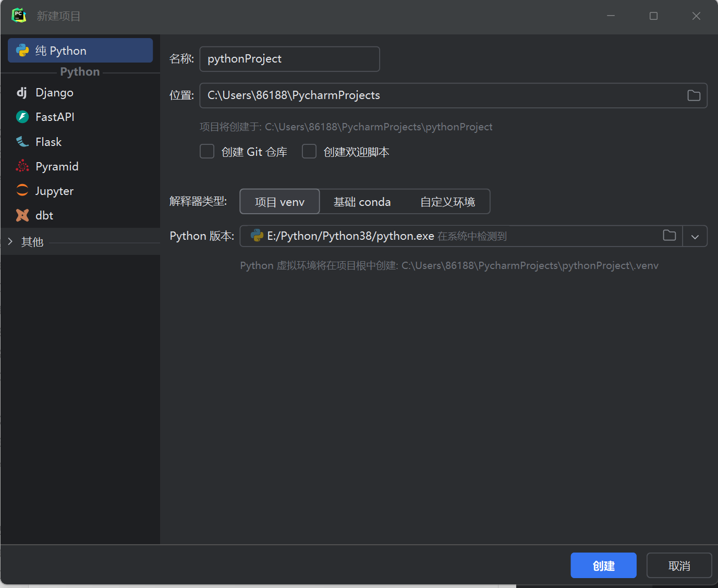This screenshot has height=588, width=718.
Task: Expand the 其他 section
Action: coord(10,241)
